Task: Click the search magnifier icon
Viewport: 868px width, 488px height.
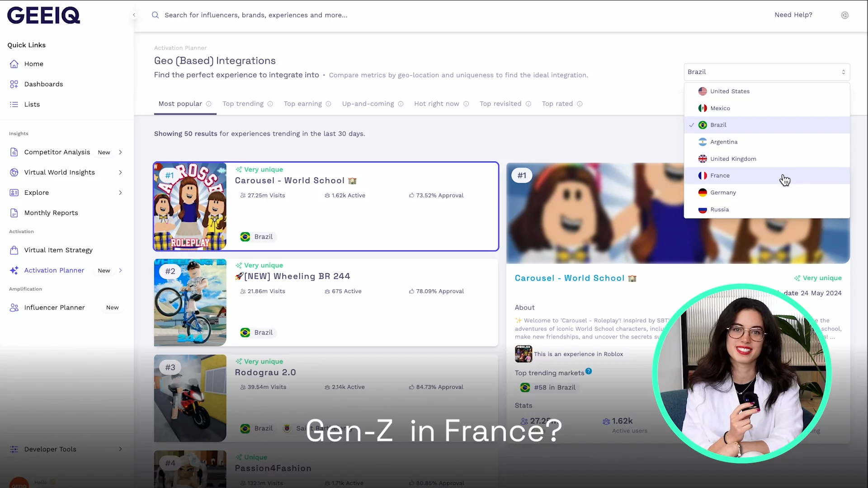Action: (155, 15)
